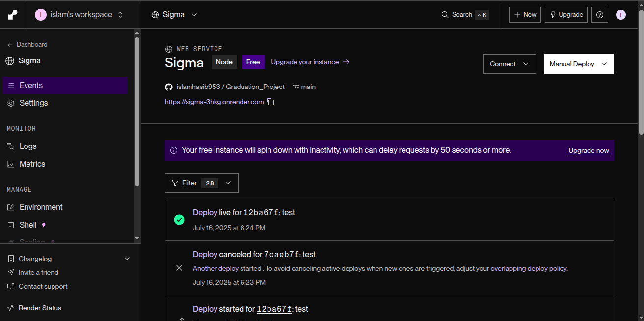Viewport: 644px width, 321px height.
Task: Click the New button to create service
Action: [524, 14]
